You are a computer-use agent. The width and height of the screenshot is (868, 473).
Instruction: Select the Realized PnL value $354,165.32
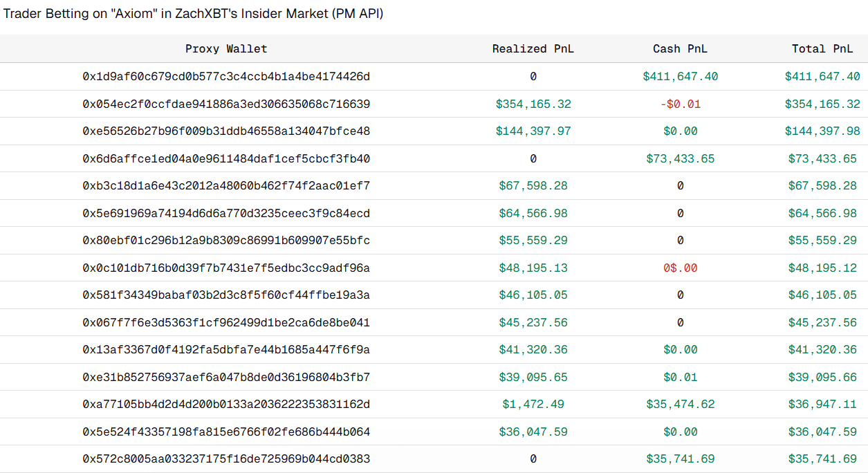tap(533, 103)
